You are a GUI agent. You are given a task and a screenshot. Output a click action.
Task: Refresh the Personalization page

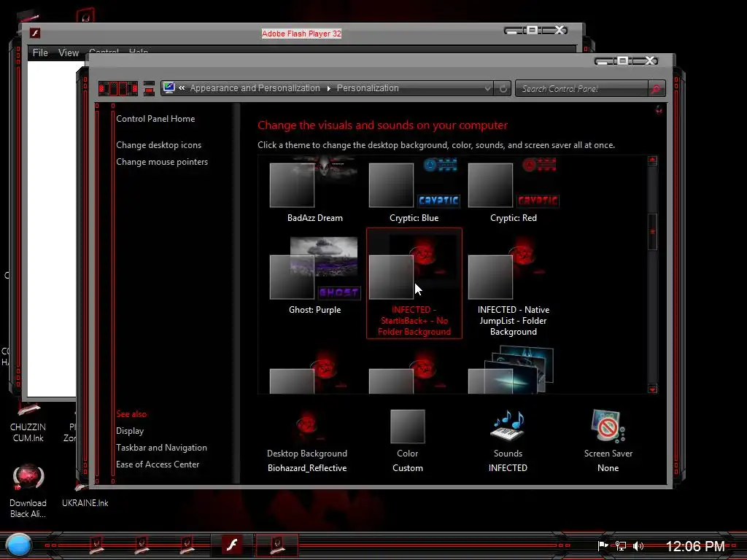tap(503, 88)
